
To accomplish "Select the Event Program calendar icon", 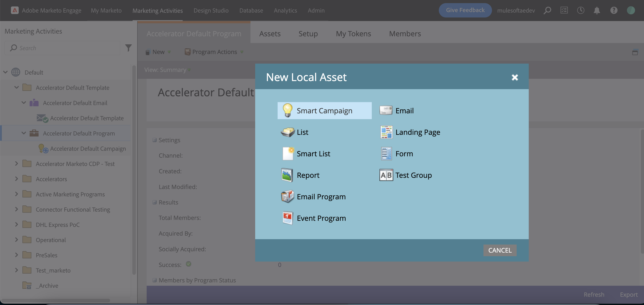I will 287,218.
